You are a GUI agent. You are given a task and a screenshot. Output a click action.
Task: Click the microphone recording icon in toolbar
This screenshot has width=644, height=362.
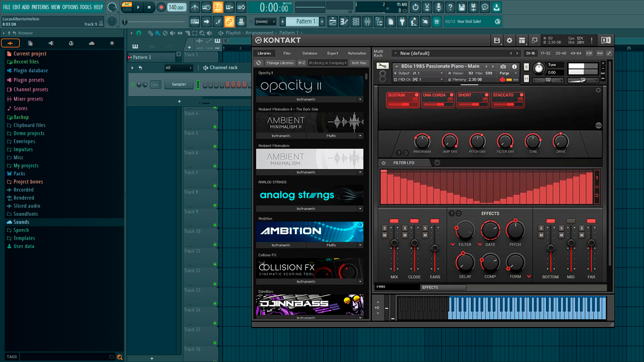pyautogui.click(x=438, y=7)
